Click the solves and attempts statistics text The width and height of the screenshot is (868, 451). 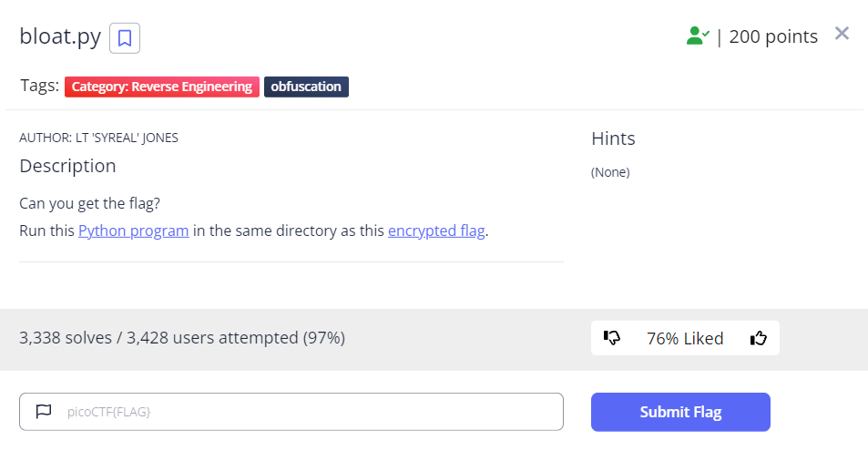(182, 337)
